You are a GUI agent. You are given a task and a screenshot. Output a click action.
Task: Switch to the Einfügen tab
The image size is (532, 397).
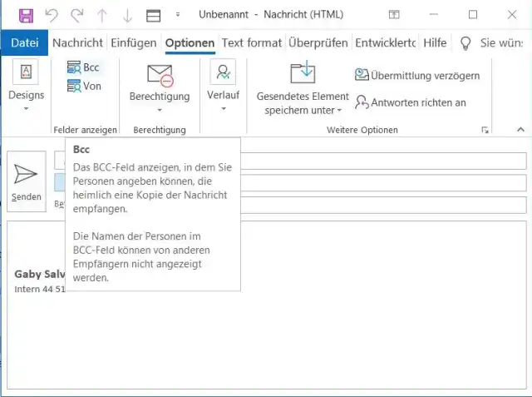[134, 42]
